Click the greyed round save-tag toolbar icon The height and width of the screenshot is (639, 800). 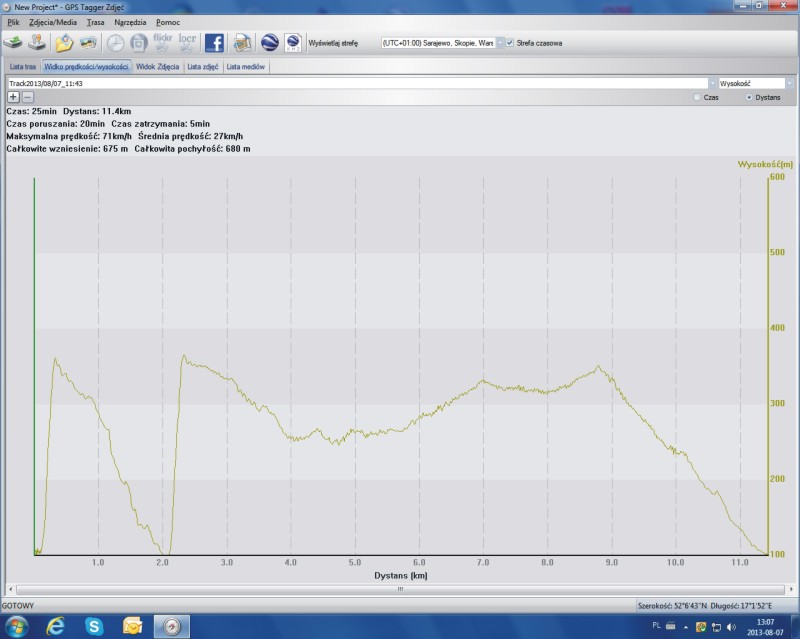click(x=138, y=43)
